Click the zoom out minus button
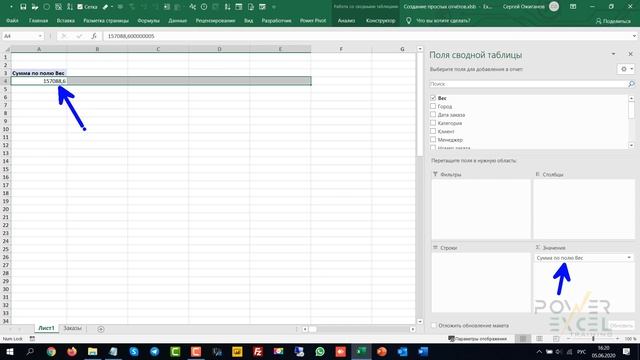 568,339
